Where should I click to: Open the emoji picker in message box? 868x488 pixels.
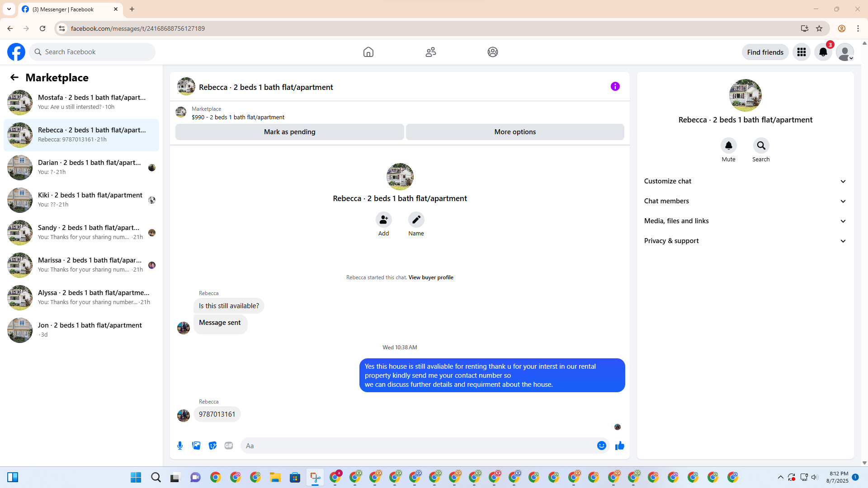tap(602, 446)
